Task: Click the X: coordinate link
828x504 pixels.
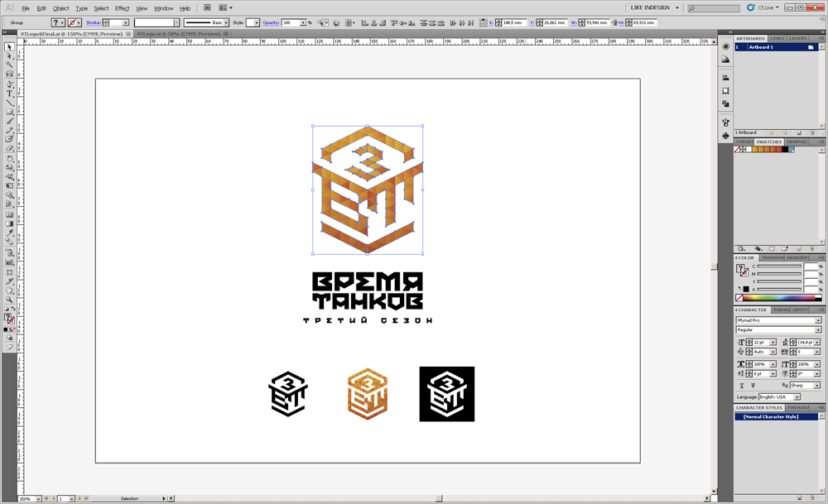Action: [491, 22]
